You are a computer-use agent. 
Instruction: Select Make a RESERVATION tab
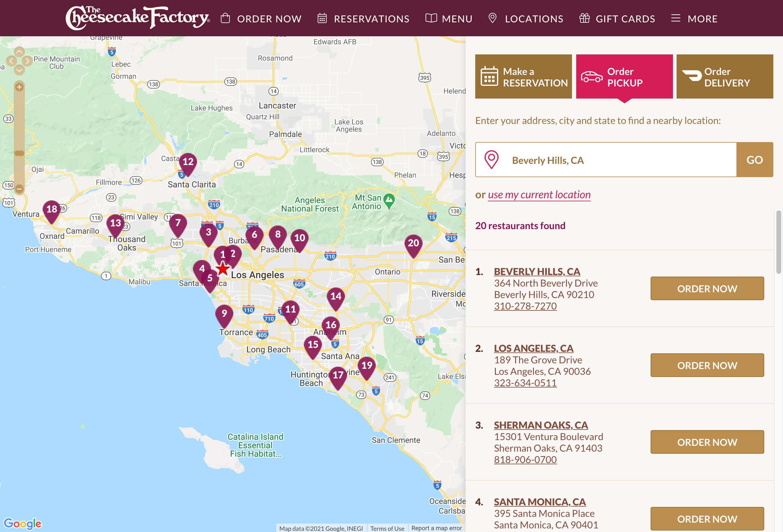[523, 76]
